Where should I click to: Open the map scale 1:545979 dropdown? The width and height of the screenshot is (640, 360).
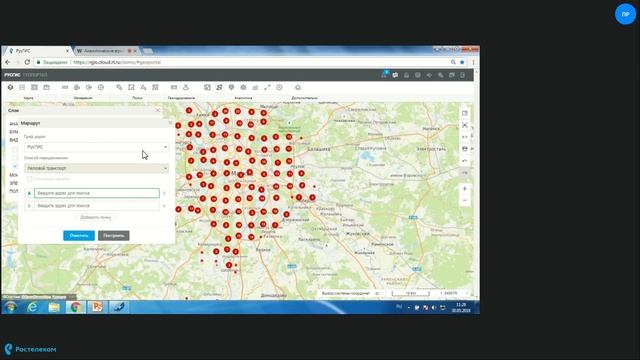coord(453,293)
